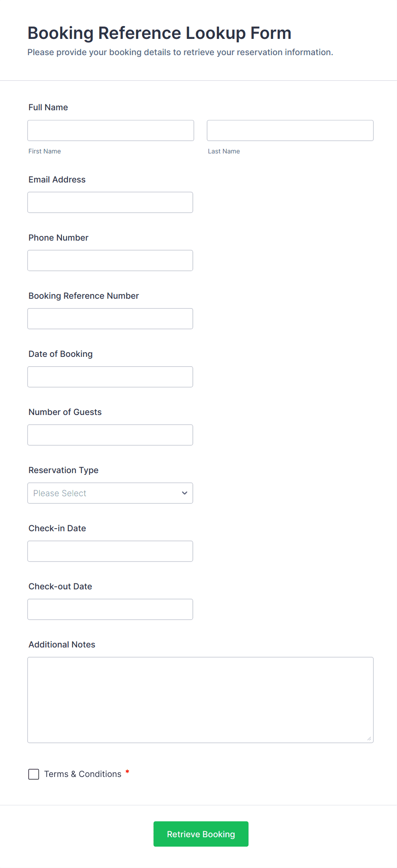
Task: Click the Last Name input field
Action: 290,130
